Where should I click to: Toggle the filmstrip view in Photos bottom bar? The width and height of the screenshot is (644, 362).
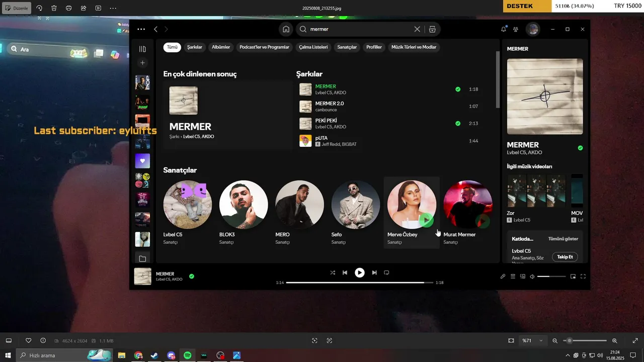point(9,340)
